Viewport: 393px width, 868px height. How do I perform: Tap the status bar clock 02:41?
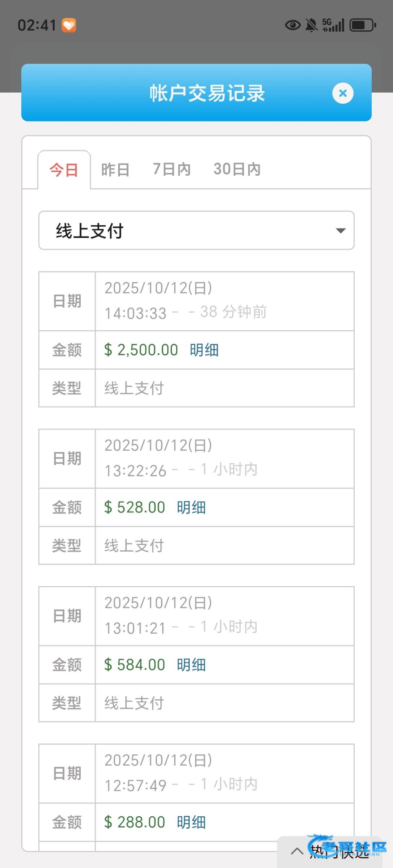coord(37,25)
